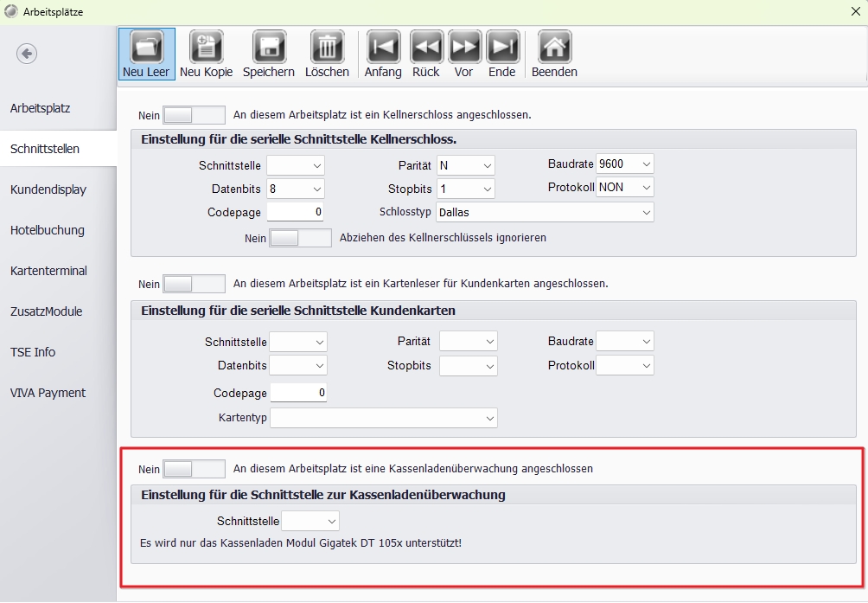The image size is (868, 603).
Task: Click Kundenkarten Codepage input field
Action: click(x=298, y=393)
